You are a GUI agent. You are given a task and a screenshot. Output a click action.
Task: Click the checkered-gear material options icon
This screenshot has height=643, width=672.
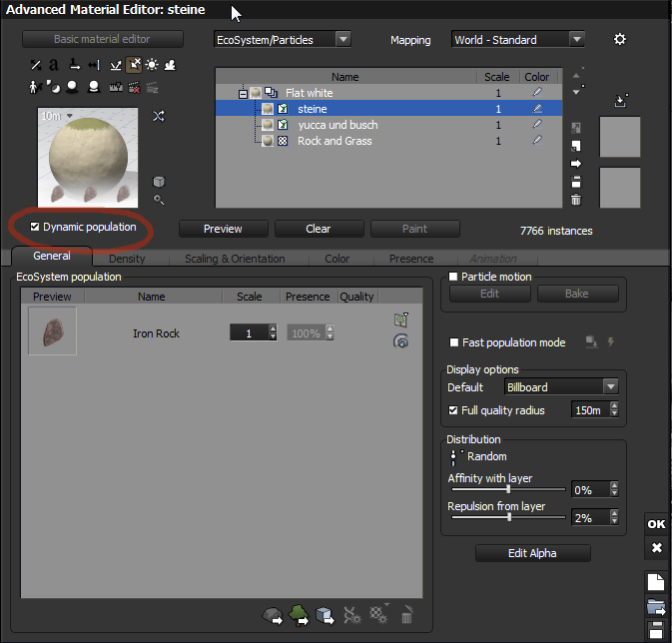pyautogui.click(x=378, y=614)
